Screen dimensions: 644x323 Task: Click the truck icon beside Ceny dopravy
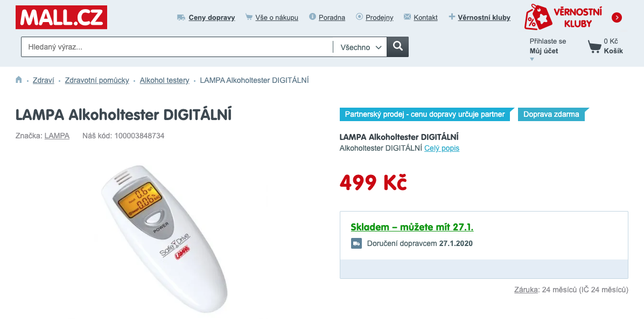pos(181,17)
